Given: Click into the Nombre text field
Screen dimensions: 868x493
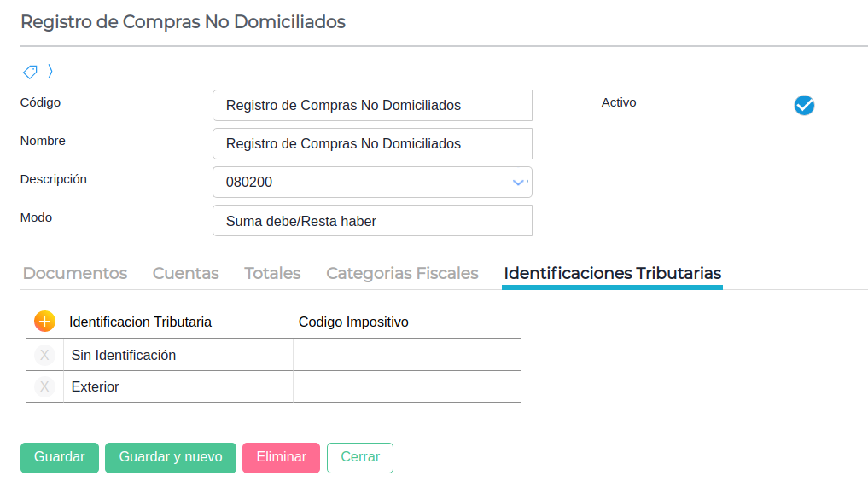Looking at the screenshot, I should (x=372, y=144).
